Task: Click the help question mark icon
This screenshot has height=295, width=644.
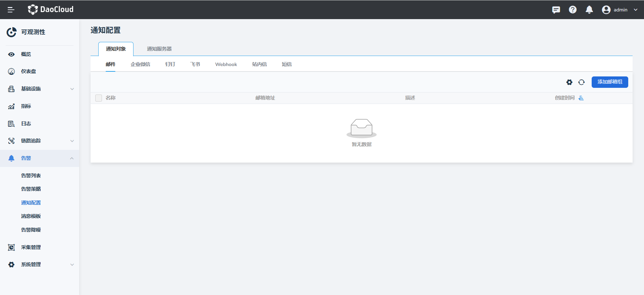Action: 573,10
